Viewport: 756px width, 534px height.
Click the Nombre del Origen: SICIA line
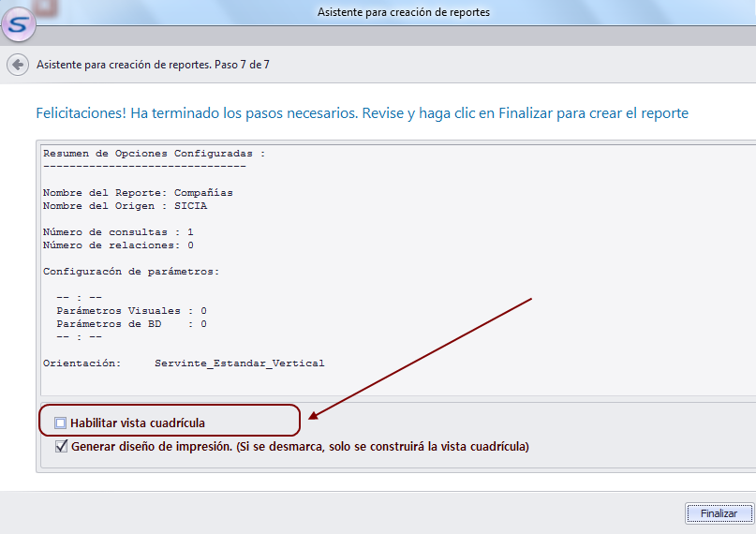125,206
